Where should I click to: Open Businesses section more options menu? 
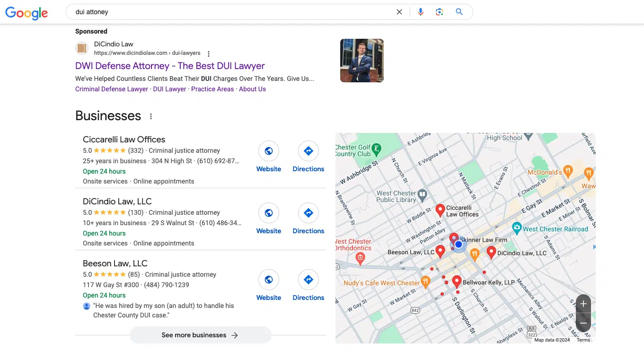pos(151,116)
